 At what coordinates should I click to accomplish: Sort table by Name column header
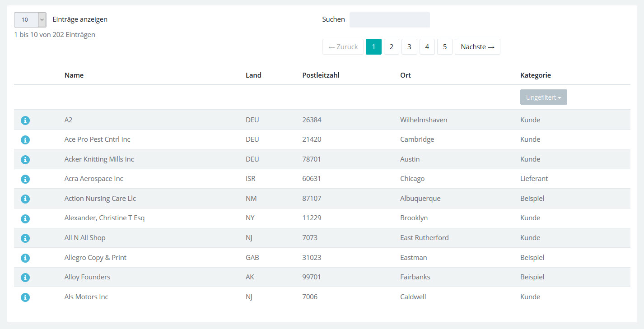(74, 75)
